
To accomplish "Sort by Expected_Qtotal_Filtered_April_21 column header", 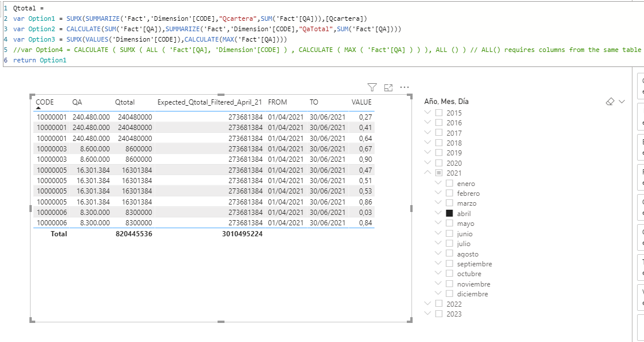I will [x=209, y=102].
